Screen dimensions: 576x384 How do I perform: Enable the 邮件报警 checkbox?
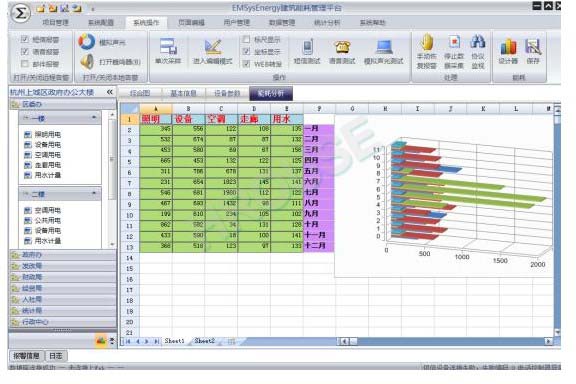(25, 64)
